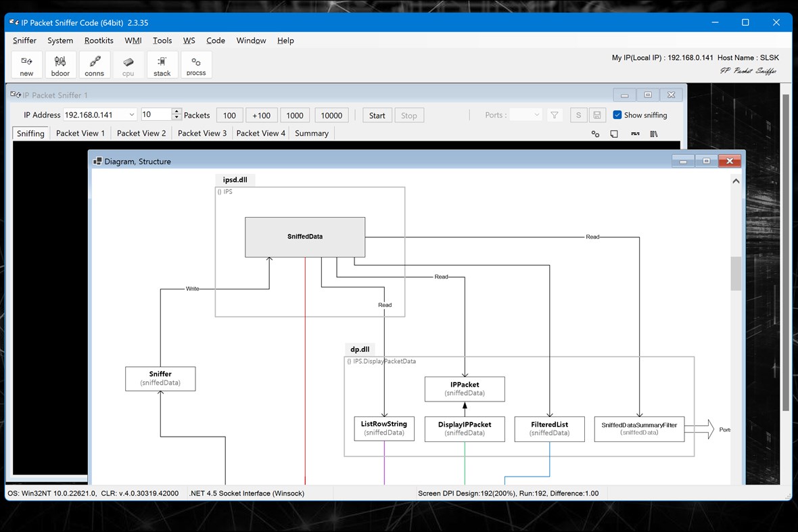Click the Start button
Image resolution: width=798 pixels, height=532 pixels.
(x=377, y=116)
